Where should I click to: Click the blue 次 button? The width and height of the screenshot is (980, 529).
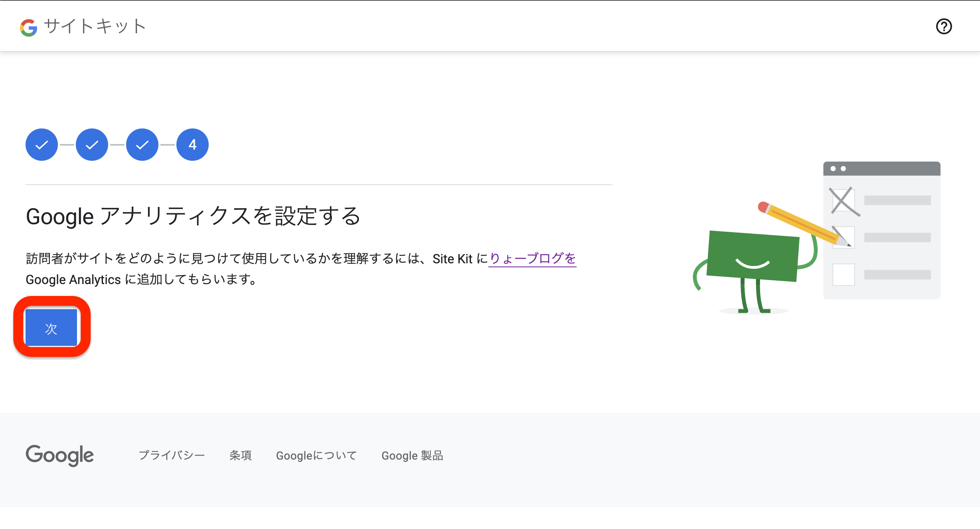click(x=51, y=328)
